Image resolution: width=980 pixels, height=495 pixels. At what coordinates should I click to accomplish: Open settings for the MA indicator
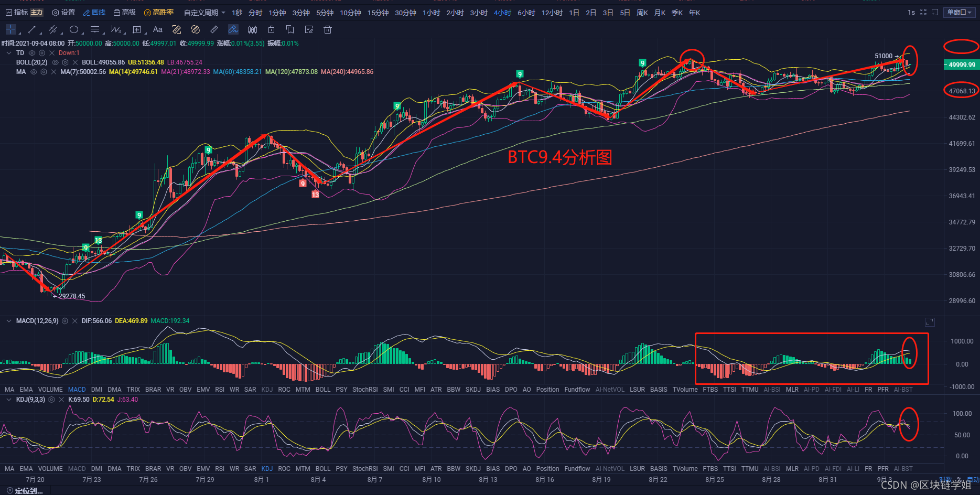44,72
